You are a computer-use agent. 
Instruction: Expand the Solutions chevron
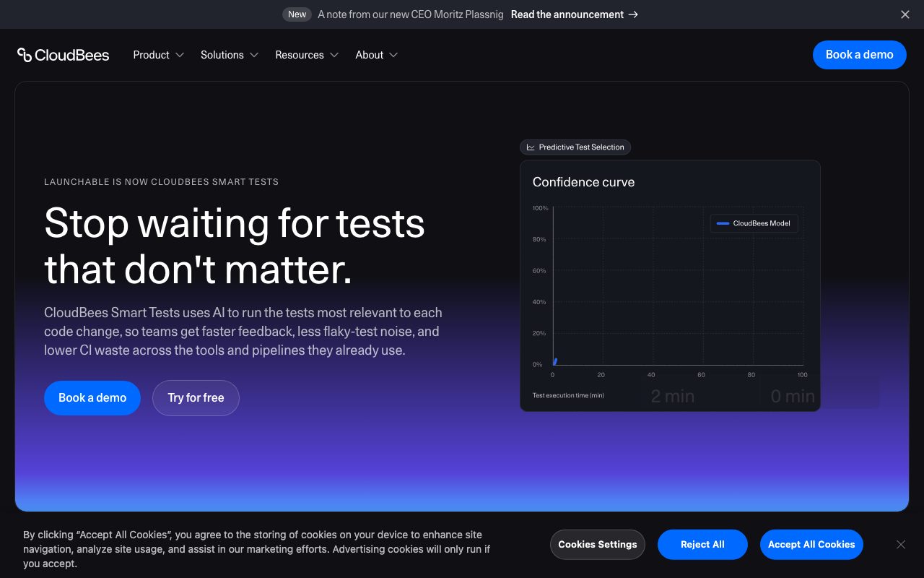[254, 55]
